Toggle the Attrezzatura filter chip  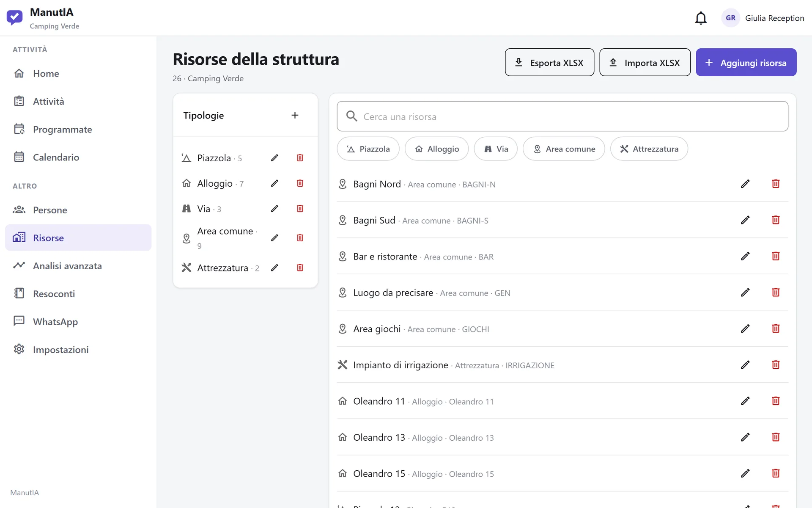(649, 149)
